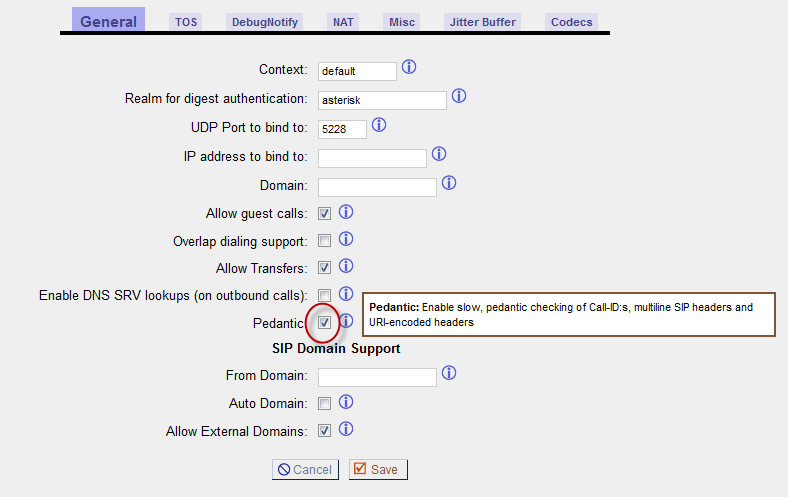Toggle Enable DNS SRV lookups checkbox
The height and width of the screenshot is (497, 788).
click(324, 295)
